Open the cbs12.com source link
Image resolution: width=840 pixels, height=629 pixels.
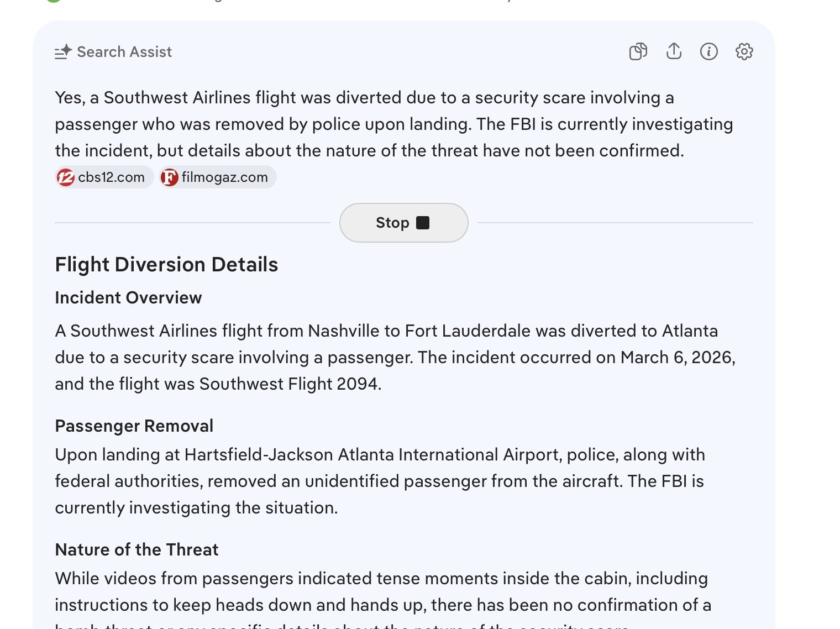coord(111,177)
